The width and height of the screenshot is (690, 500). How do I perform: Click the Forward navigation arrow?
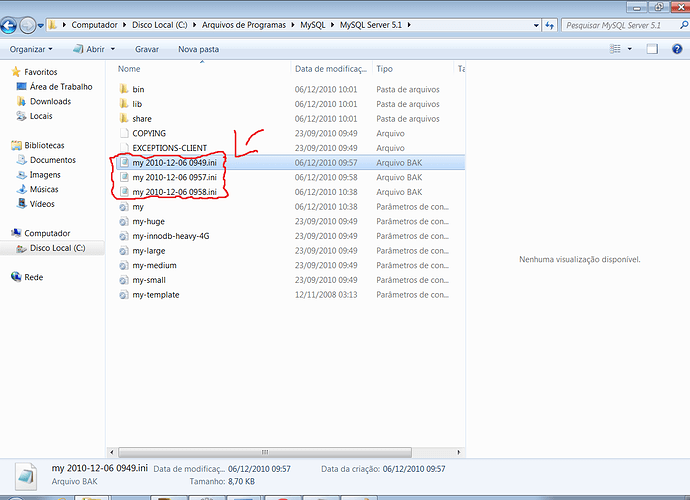(x=27, y=26)
